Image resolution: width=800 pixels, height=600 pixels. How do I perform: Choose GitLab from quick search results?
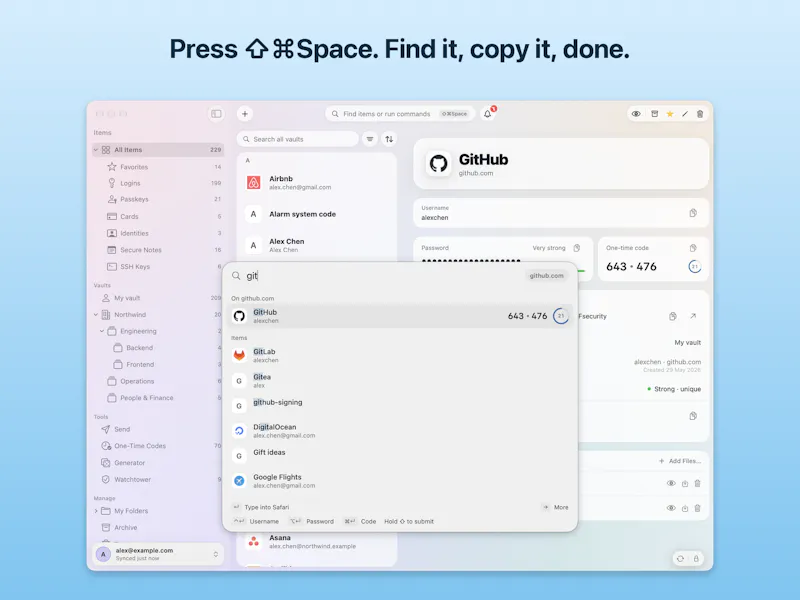coord(400,355)
